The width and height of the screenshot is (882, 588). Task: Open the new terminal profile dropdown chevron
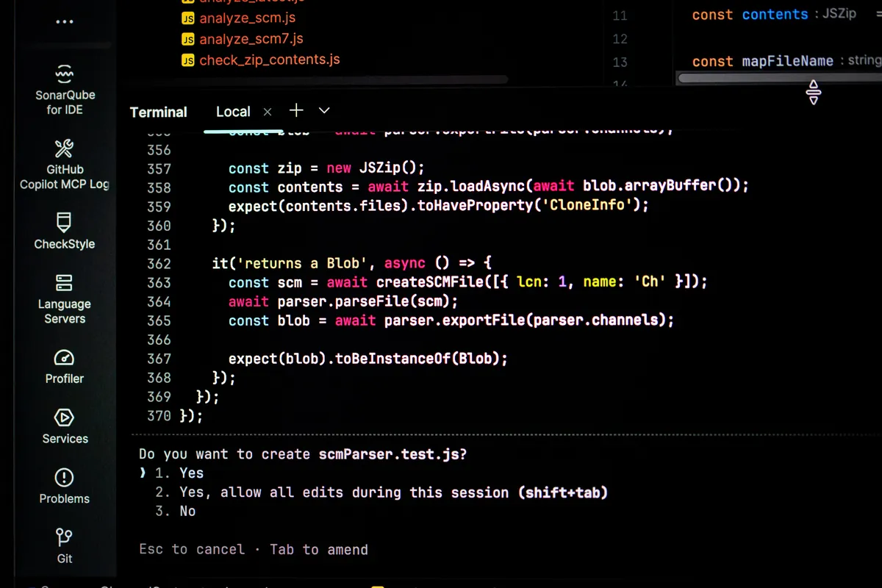pyautogui.click(x=324, y=110)
